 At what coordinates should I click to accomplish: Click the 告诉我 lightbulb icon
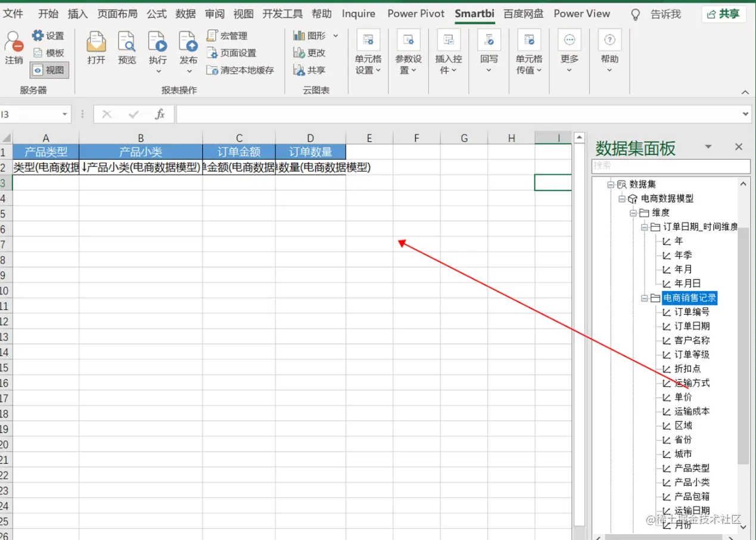click(x=636, y=14)
